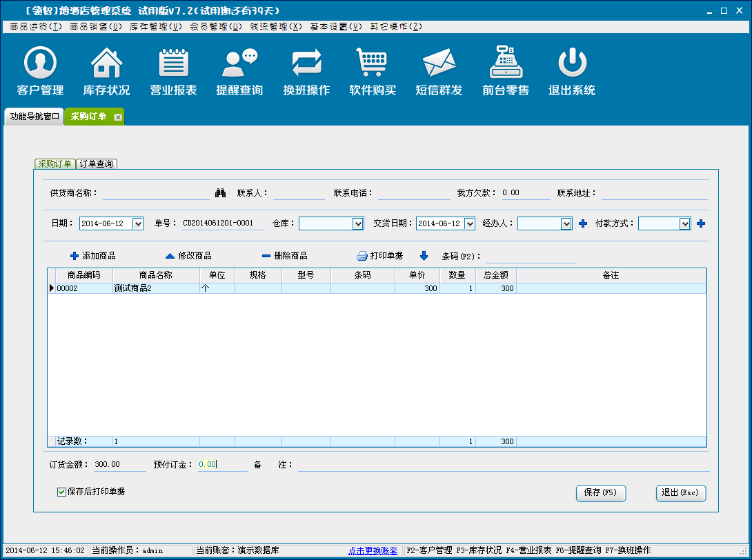Click the 库存状况 house icon
This screenshot has width=752, height=560.
click(106, 64)
